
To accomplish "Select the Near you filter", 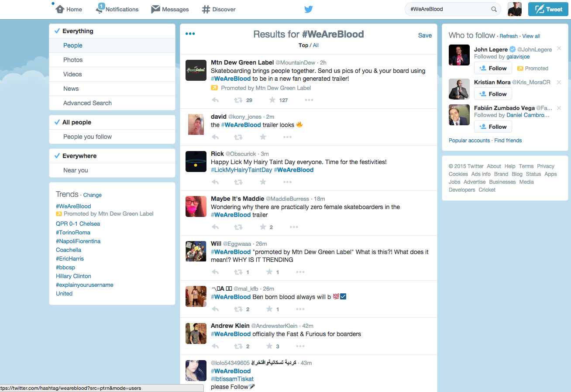I will click(112, 170).
